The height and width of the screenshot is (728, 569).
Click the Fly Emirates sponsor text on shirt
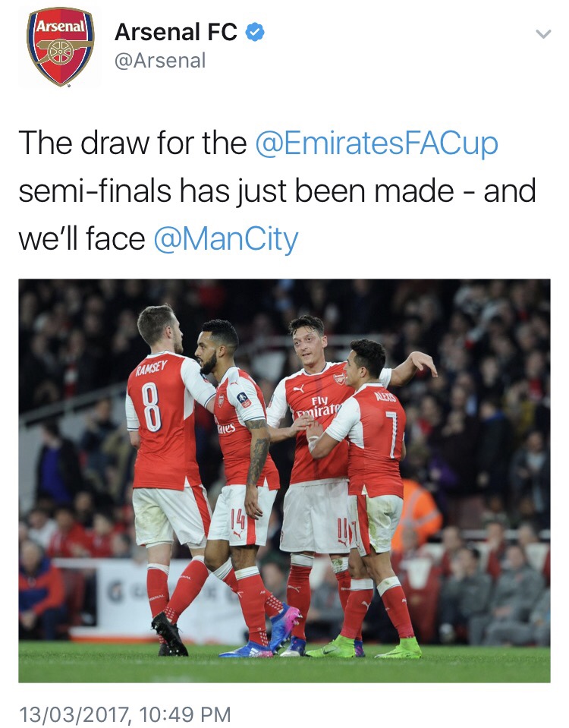(x=319, y=408)
